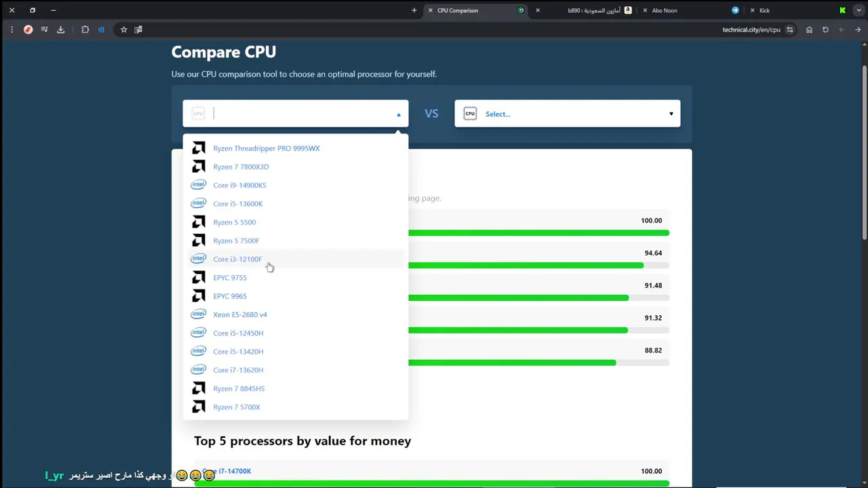Viewport: 868px width, 488px height.
Task: Open site information tune icon
Action: click(790, 30)
